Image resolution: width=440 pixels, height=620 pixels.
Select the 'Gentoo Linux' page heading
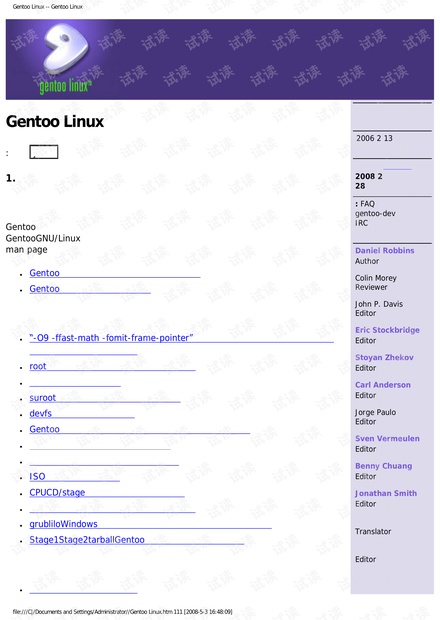coord(55,121)
